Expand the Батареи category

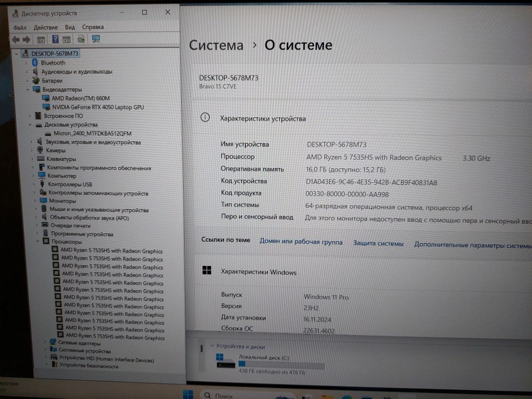27,81
